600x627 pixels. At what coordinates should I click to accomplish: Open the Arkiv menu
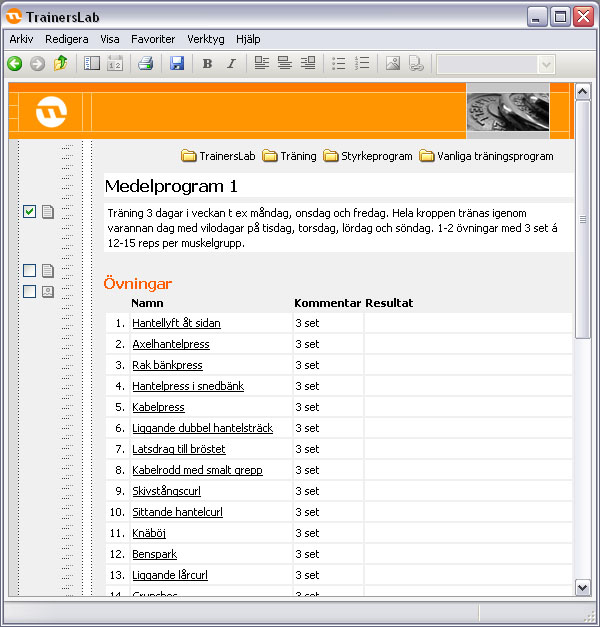(21, 39)
